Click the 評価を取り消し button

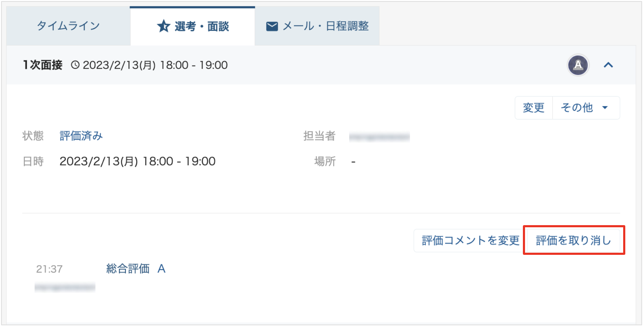pos(573,241)
